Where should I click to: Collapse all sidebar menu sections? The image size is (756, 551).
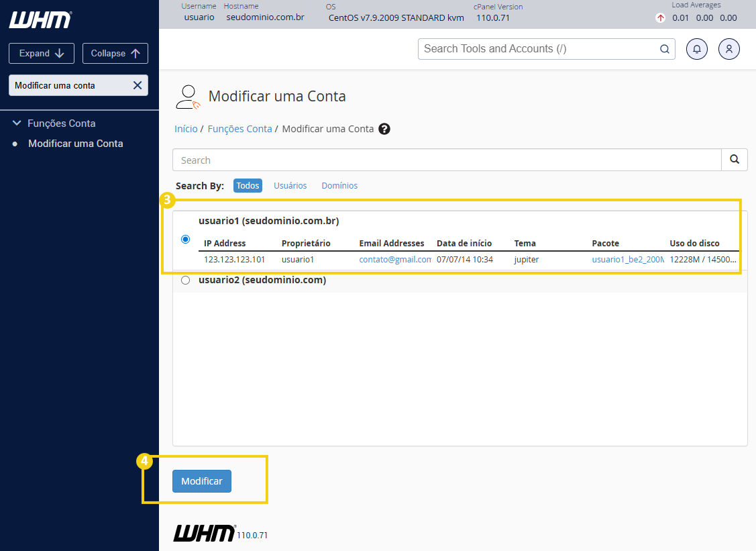(115, 53)
